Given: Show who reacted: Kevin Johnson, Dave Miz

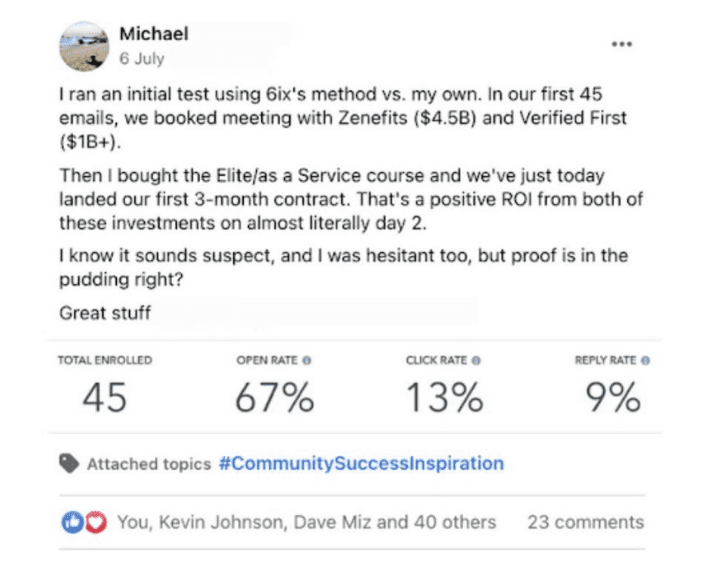Looking at the screenshot, I should point(306,522).
